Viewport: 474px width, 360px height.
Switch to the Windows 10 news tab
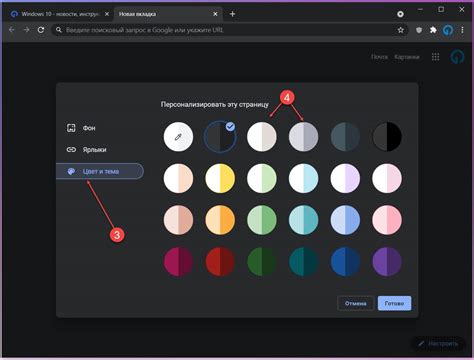click(59, 14)
